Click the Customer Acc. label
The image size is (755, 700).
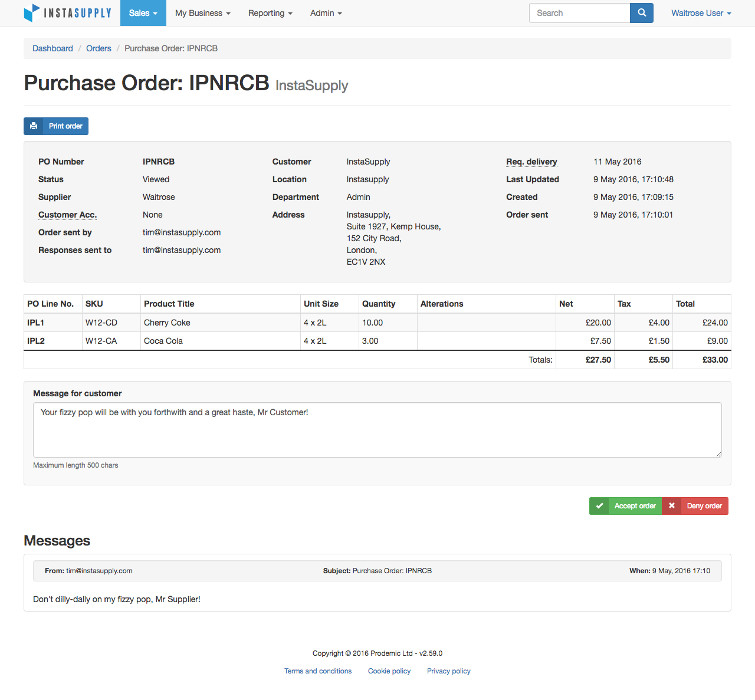click(x=67, y=215)
